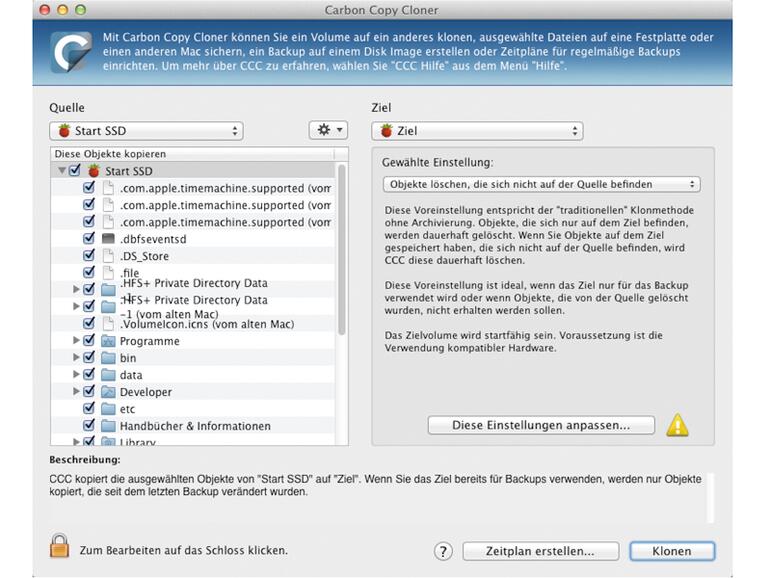This screenshot has height=578, width=770.
Task: Click the .DS_Store file icon
Action: 108,256
